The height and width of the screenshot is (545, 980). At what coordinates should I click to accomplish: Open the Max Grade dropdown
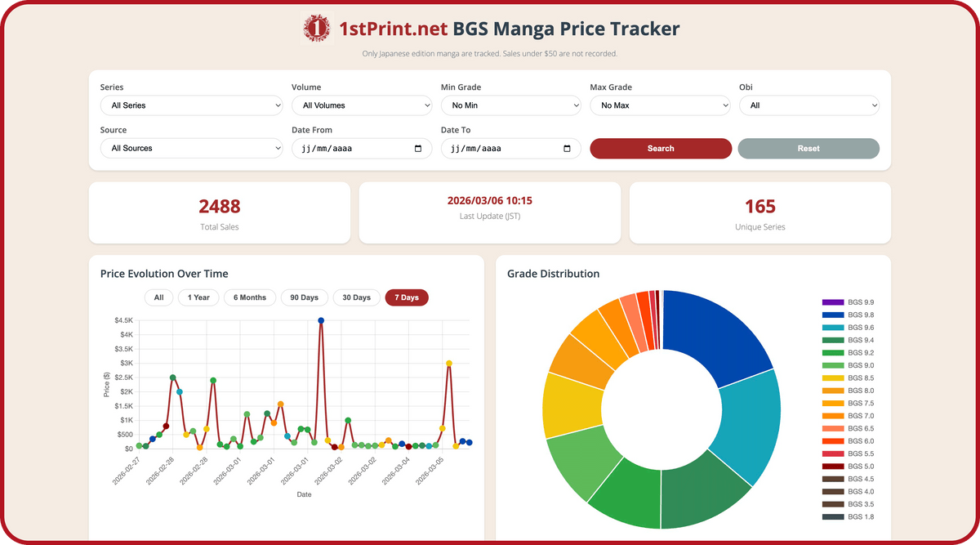(x=660, y=105)
